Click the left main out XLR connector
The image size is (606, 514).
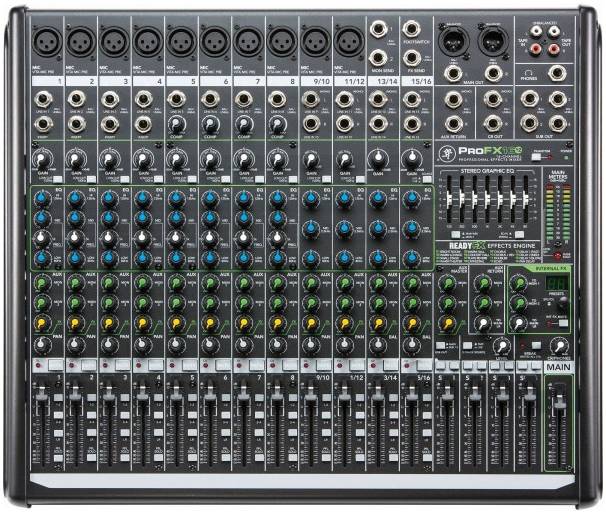point(454,40)
